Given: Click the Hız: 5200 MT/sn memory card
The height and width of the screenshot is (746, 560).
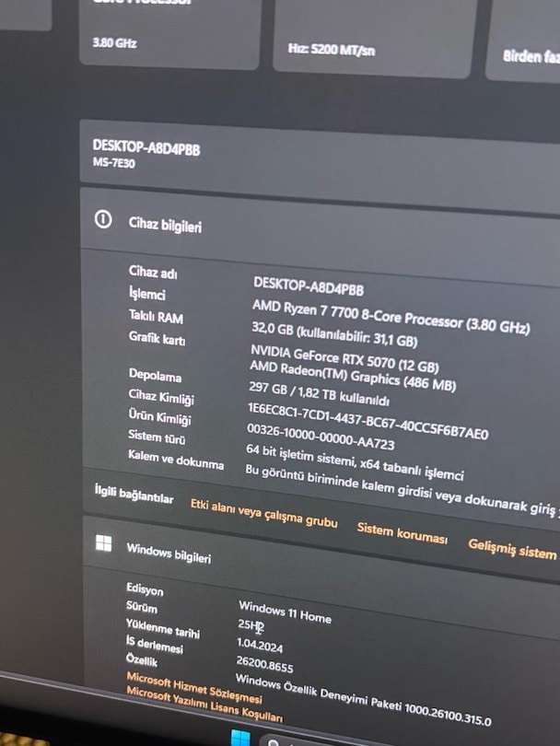Looking at the screenshot, I should (375, 38).
